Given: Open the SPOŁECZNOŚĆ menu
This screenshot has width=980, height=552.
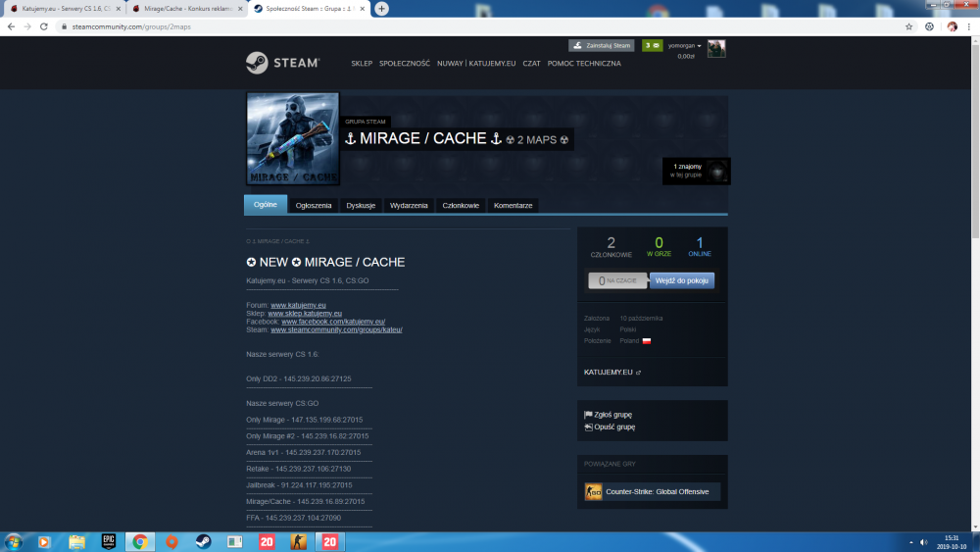Looking at the screenshot, I should tap(405, 63).
